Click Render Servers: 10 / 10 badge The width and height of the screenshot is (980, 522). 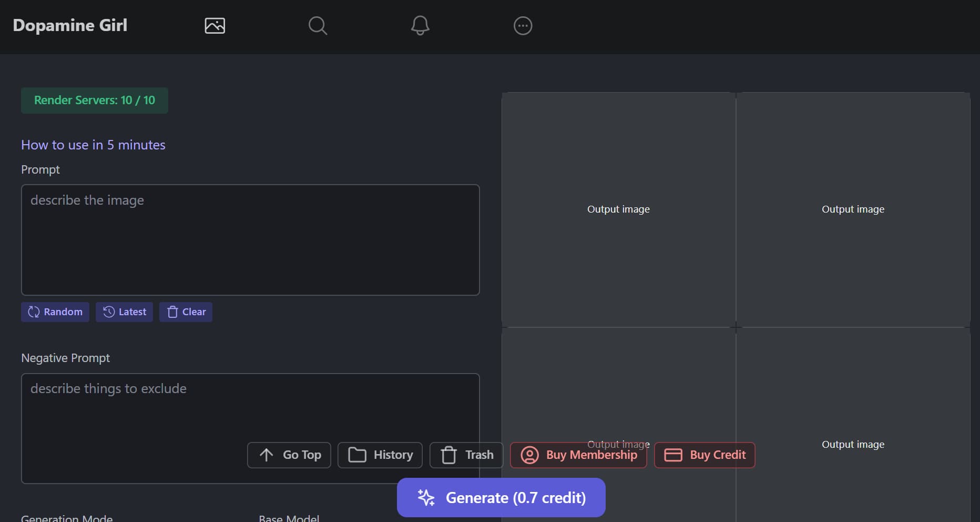pyautogui.click(x=95, y=101)
